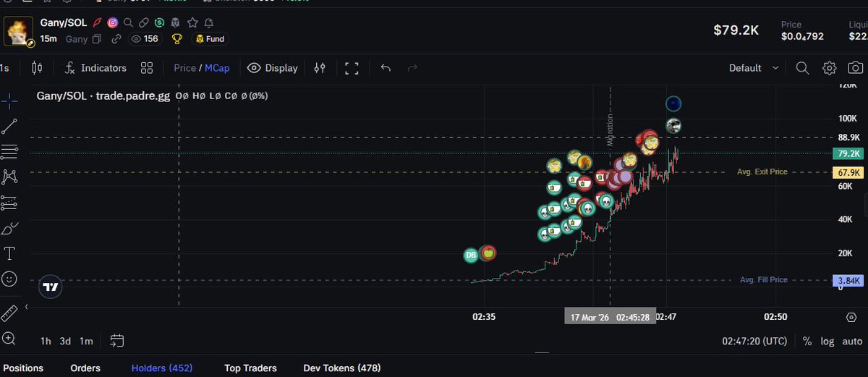This screenshot has width=868, height=377.
Task: Open the position forecasting tools
Action: pyautogui.click(x=9, y=203)
